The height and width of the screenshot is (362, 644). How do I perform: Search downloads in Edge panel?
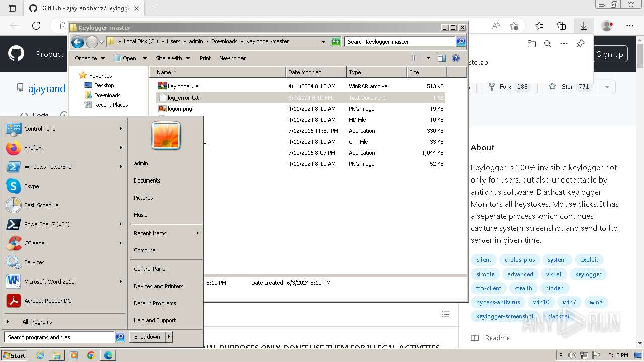[548, 44]
